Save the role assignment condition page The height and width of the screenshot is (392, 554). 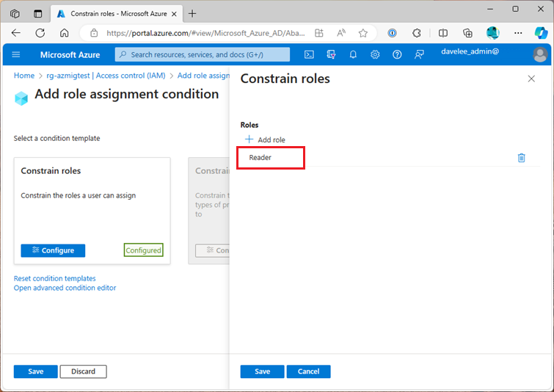[x=36, y=371]
